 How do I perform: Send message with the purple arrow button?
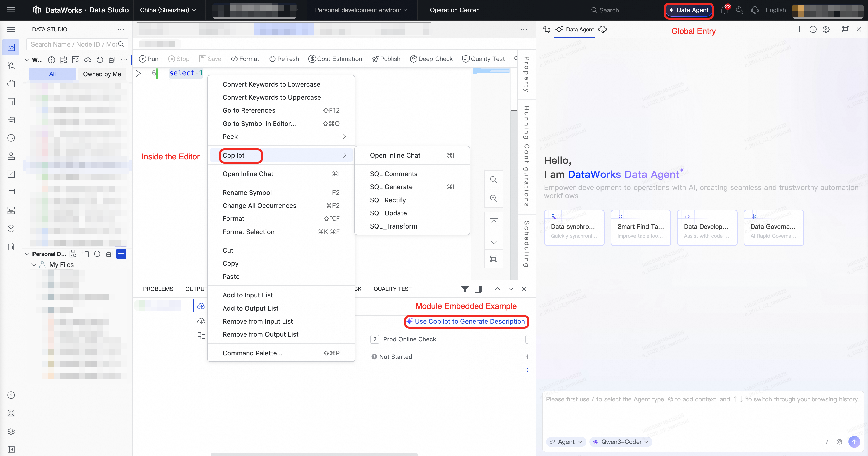pos(854,441)
